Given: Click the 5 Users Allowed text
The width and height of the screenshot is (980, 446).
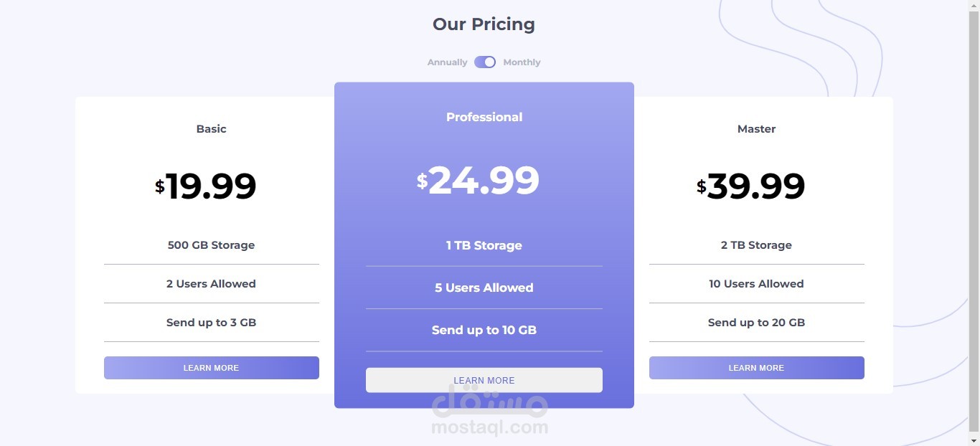Looking at the screenshot, I should point(484,288).
